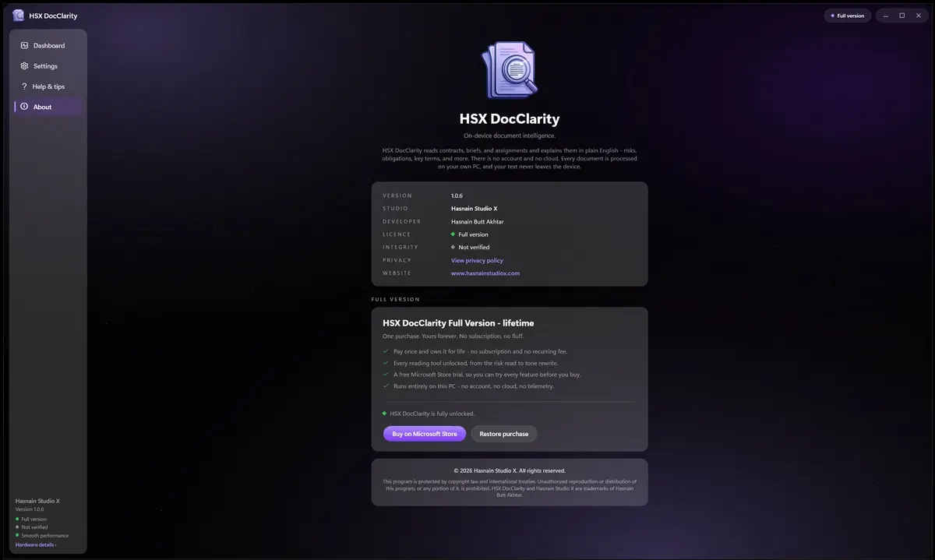Click the large document magnifier logo
Screen dimensions: 935x560
(x=510, y=71)
